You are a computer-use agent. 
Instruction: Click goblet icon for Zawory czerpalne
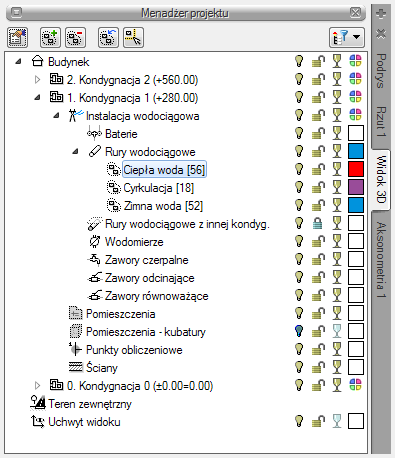[x=337, y=259]
